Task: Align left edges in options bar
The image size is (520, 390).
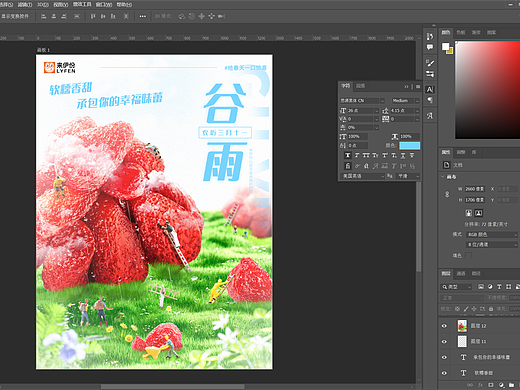Action: tap(43, 16)
